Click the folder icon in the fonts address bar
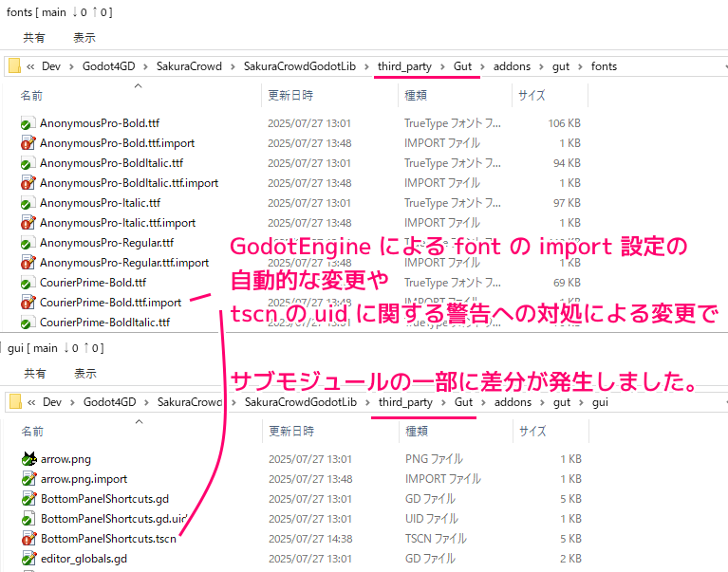 click(x=14, y=66)
